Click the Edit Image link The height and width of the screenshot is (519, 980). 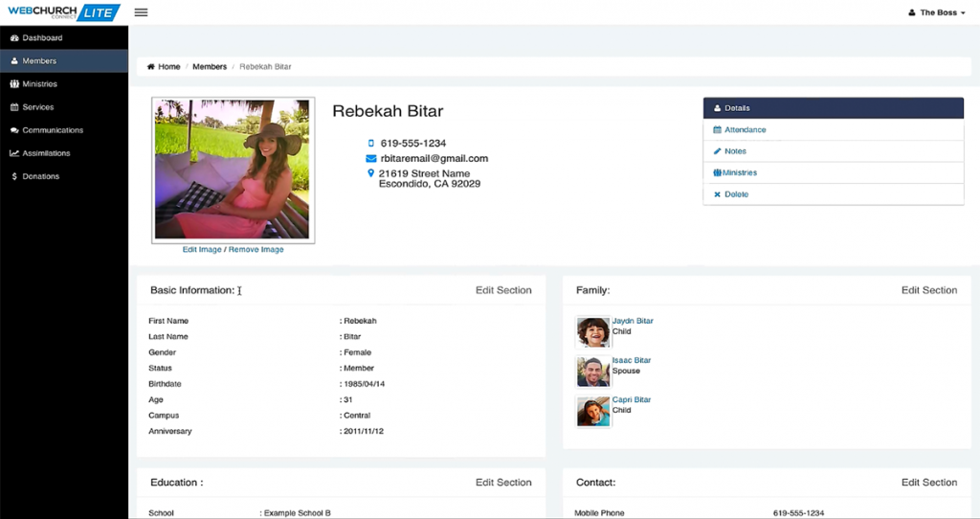pyautogui.click(x=202, y=250)
